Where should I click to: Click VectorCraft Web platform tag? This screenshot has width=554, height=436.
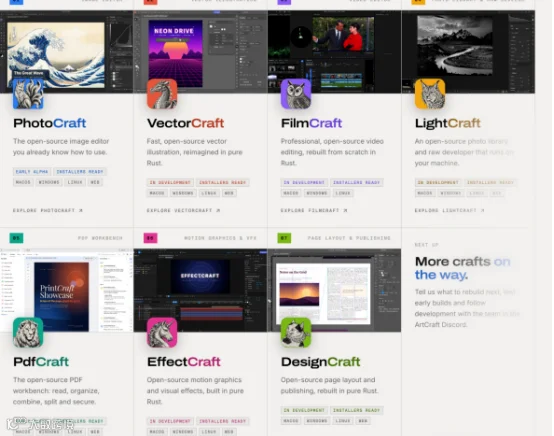(229, 193)
